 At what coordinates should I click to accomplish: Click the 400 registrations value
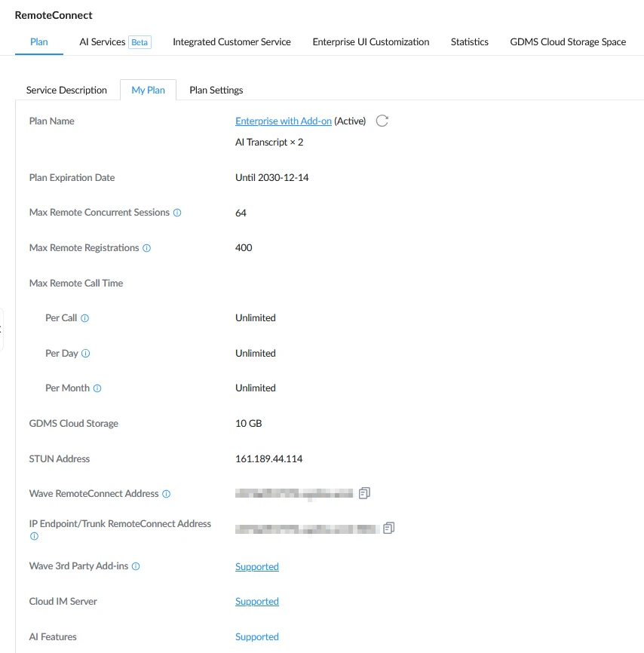244,248
